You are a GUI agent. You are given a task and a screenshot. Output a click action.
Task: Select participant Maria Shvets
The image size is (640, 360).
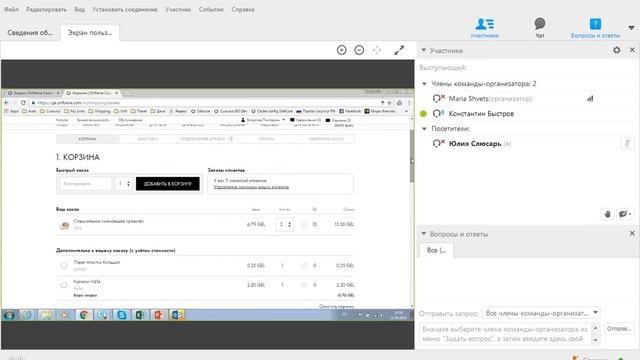click(x=490, y=98)
